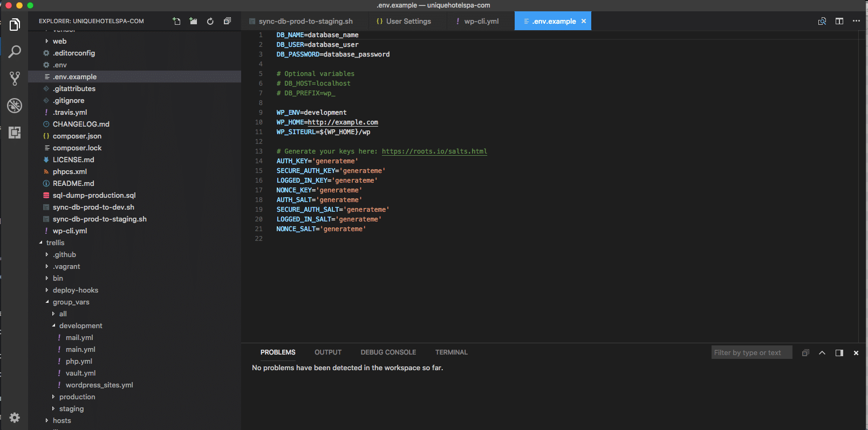Click the WP_ENV=development line
The width and height of the screenshot is (868, 430).
311,113
